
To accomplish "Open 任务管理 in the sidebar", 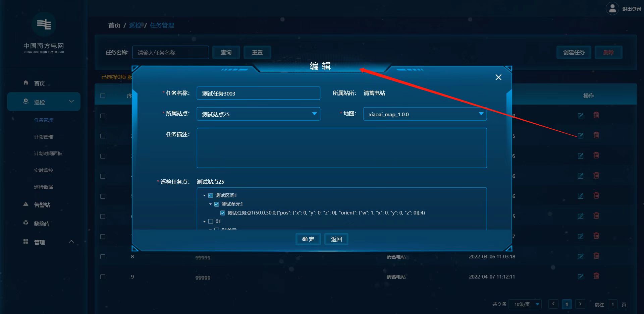I will (44, 120).
